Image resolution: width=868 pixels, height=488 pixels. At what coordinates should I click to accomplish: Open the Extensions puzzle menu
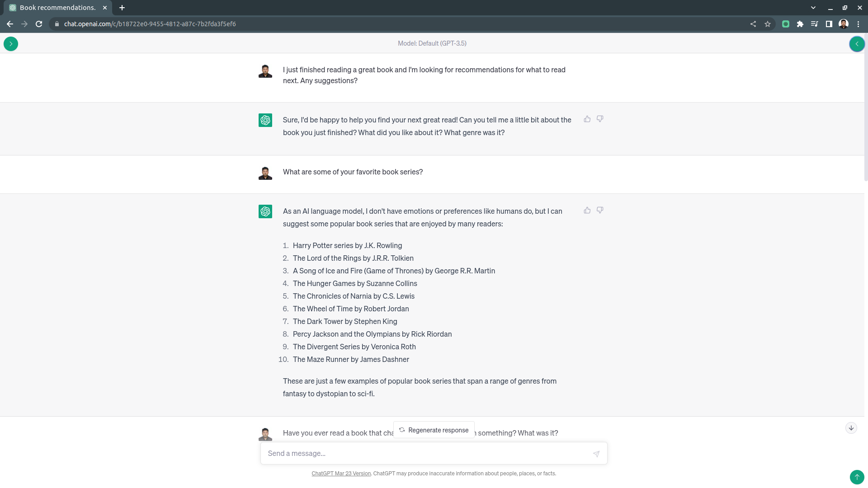pos(800,24)
